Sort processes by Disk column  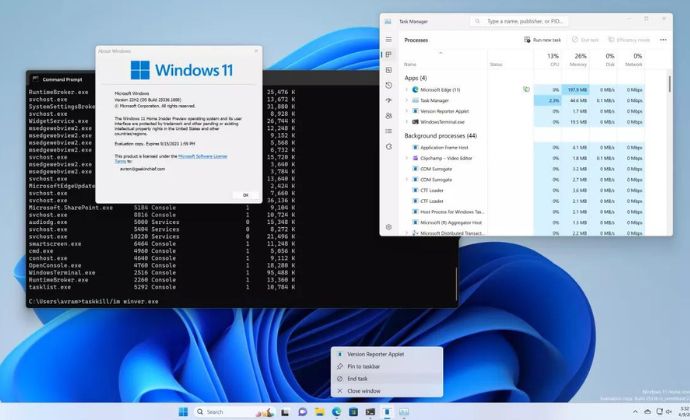point(603,59)
